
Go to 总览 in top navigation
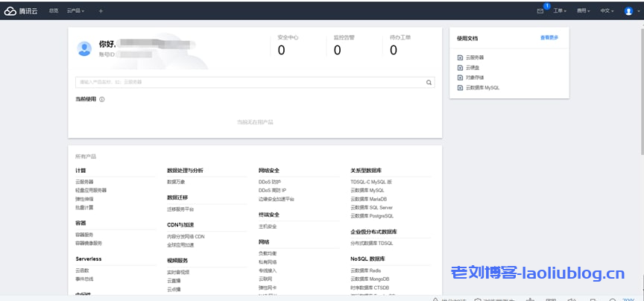(54, 11)
